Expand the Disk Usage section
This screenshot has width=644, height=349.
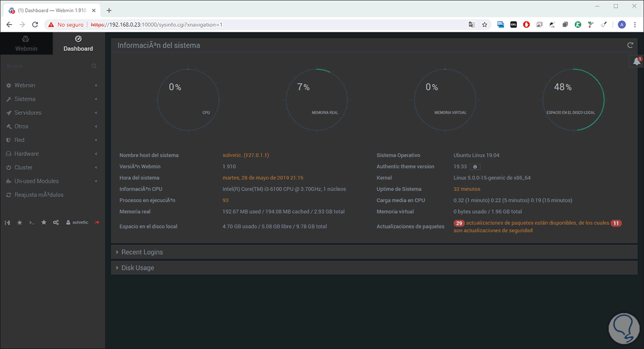(374, 267)
